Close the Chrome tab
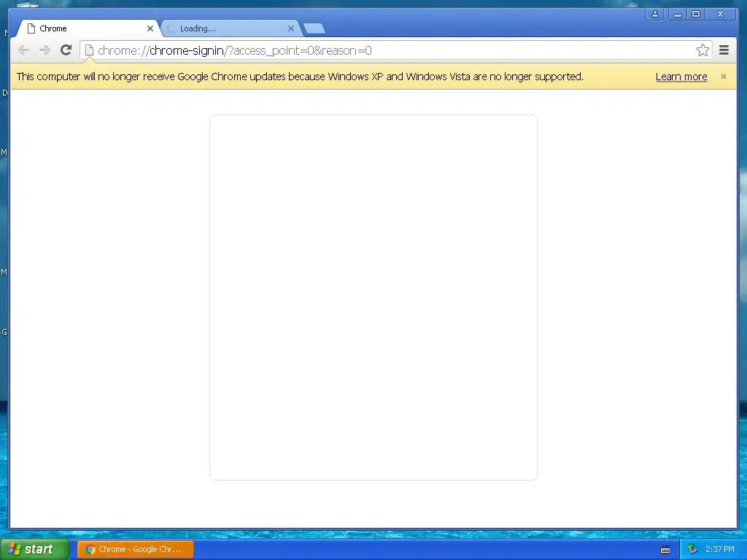This screenshot has width=747, height=560. click(x=150, y=28)
